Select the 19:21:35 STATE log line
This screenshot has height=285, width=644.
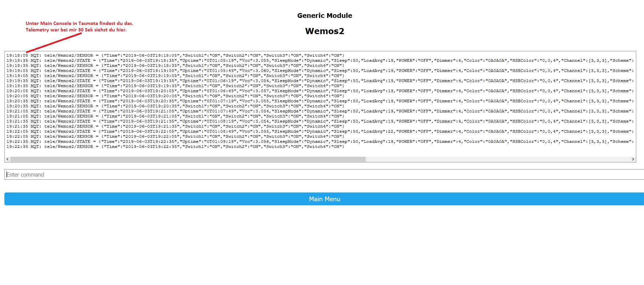point(320,121)
